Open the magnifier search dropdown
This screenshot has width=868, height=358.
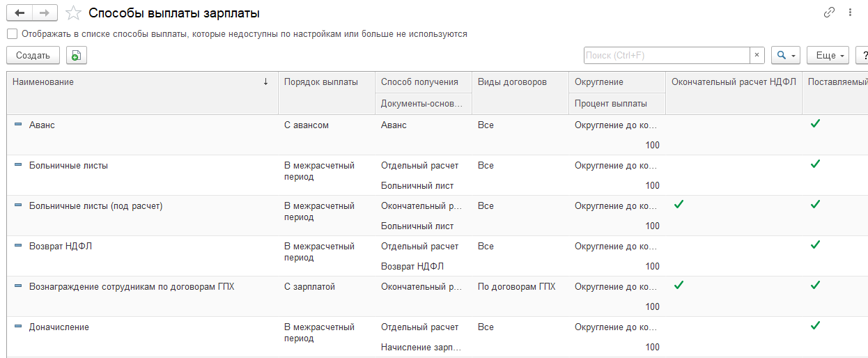pos(786,56)
